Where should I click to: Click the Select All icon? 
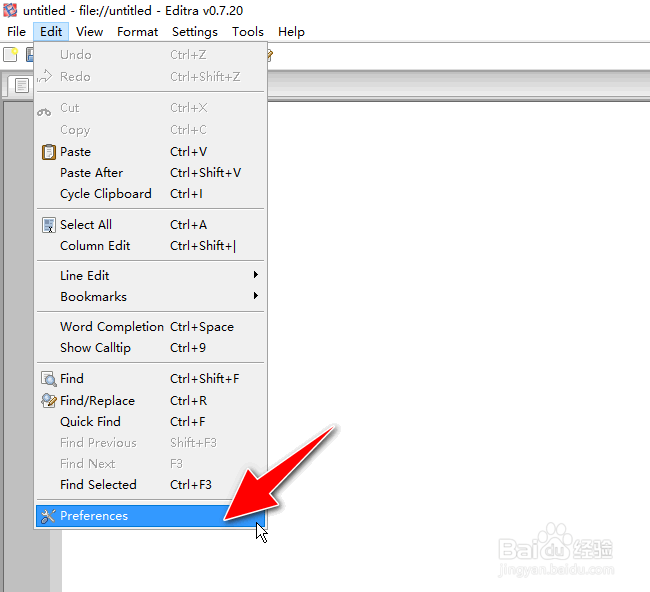(x=49, y=225)
